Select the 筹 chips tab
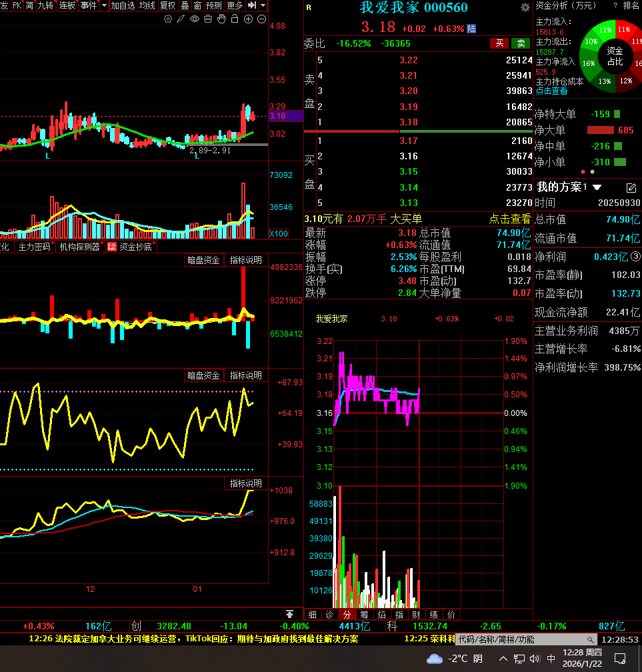 click(x=364, y=615)
